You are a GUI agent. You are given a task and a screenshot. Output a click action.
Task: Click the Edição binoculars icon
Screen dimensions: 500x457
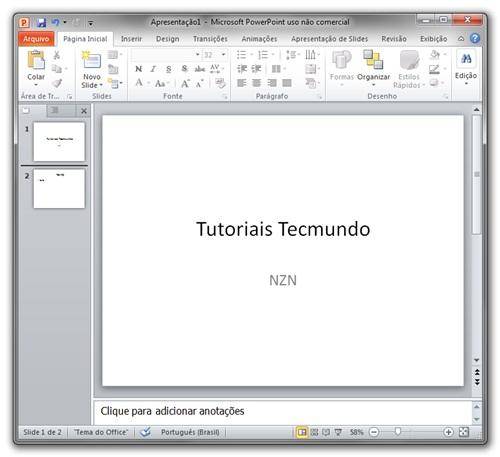click(466, 59)
